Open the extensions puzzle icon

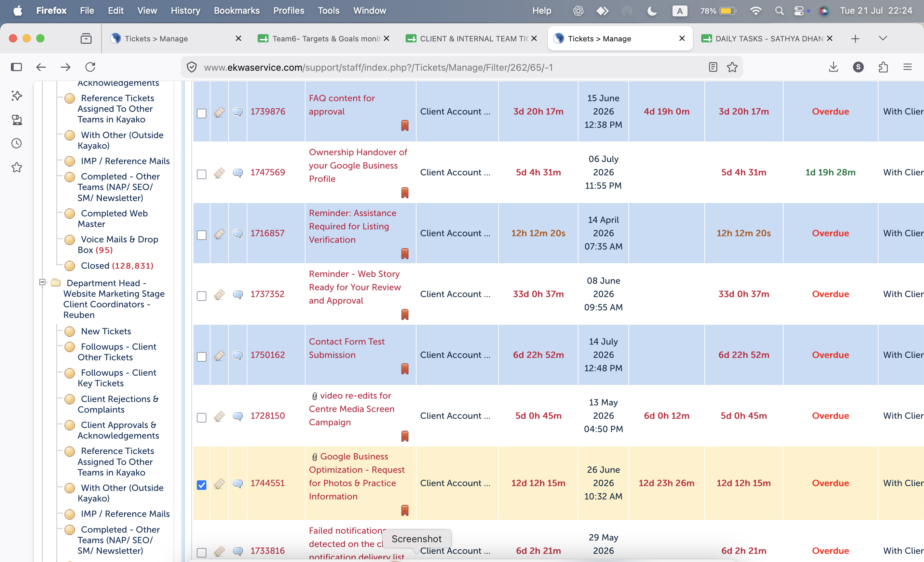883,67
